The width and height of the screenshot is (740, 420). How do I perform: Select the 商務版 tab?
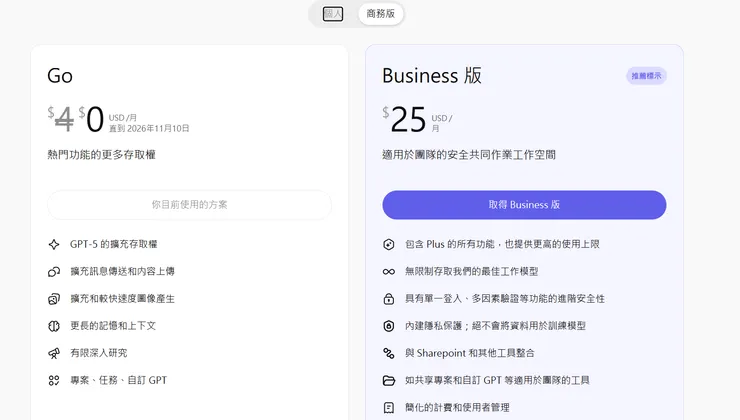pyautogui.click(x=380, y=14)
